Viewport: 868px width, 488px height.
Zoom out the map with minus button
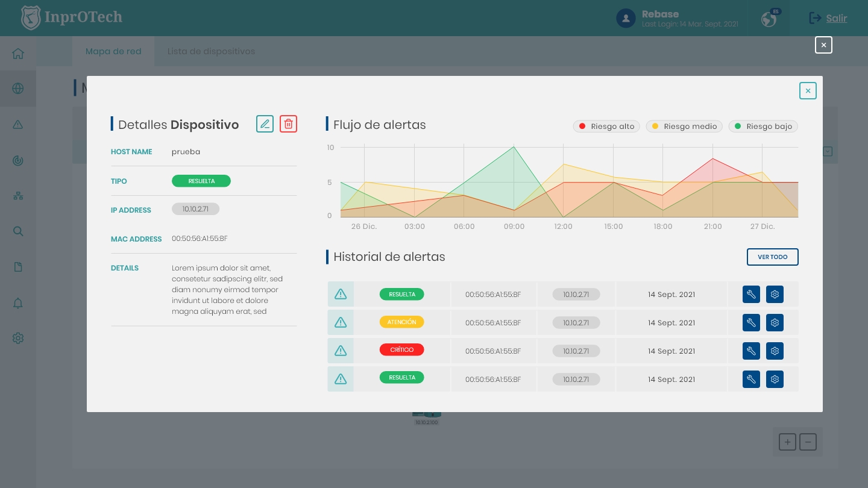(808, 442)
